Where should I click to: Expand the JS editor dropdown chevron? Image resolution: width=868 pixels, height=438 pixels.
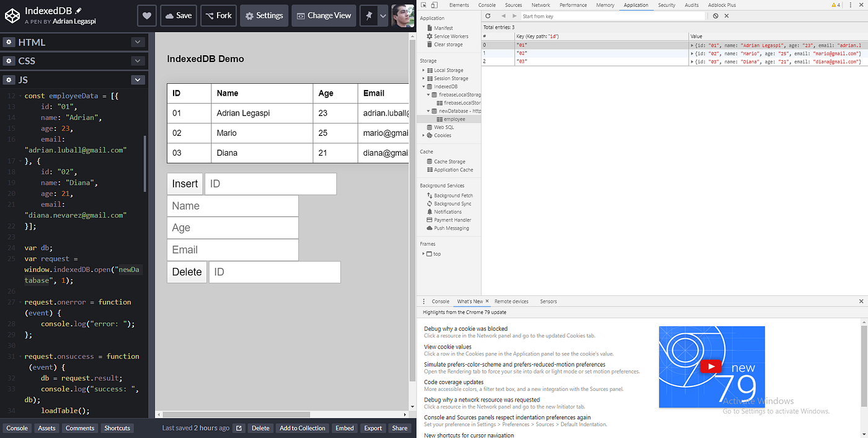pos(138,80)
